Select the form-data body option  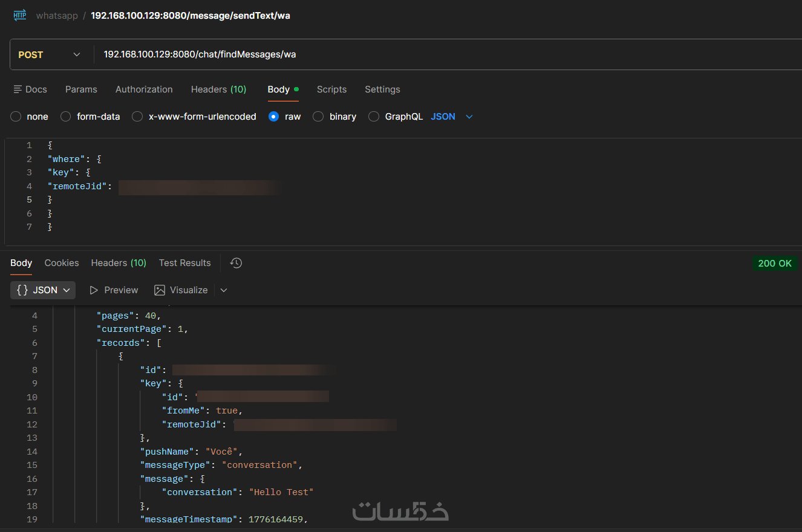(x=66, y=117)
